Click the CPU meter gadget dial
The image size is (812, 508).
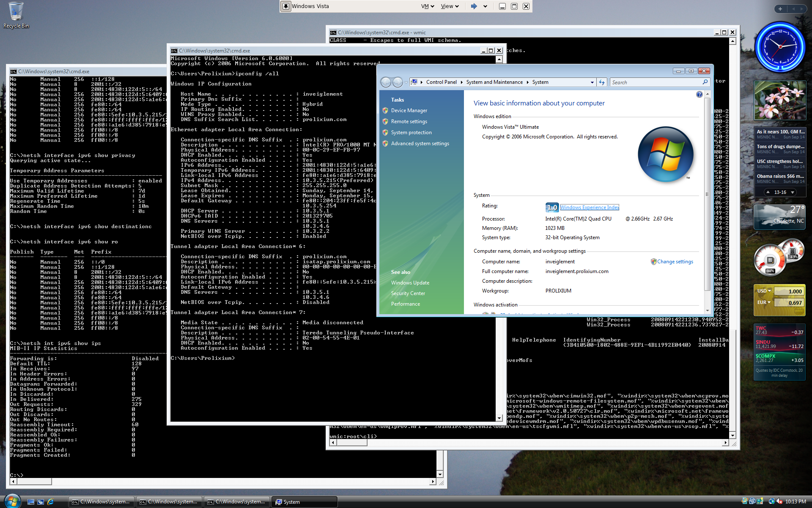click(x=770, y=260)
